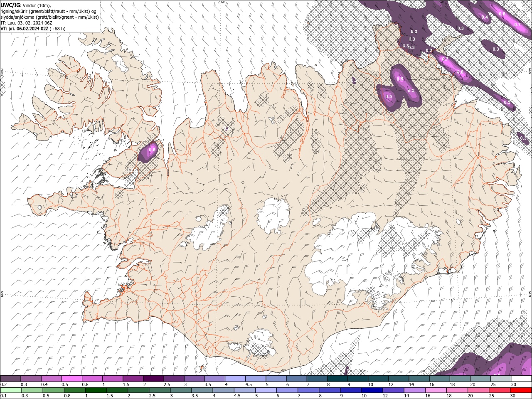532x399 pixels.
Task: Click the 'slydda/snjókoma' legend description line
Action: (50, 17)
